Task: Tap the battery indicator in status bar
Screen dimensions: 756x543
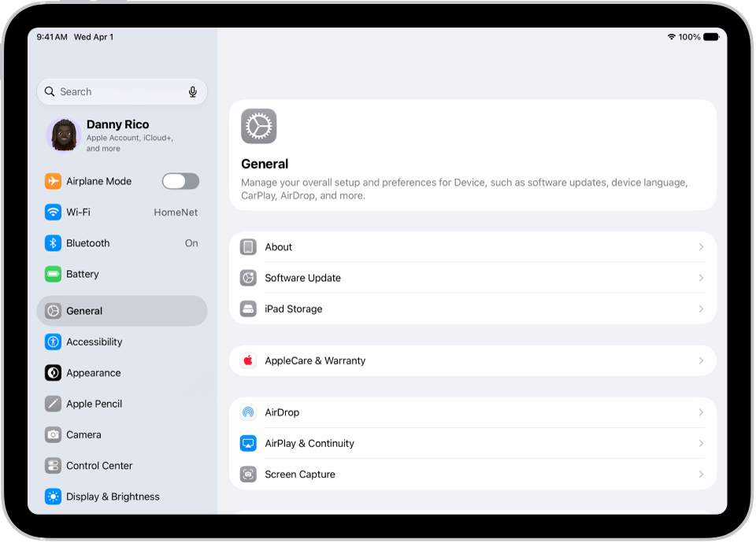Action: coord(711,37)
